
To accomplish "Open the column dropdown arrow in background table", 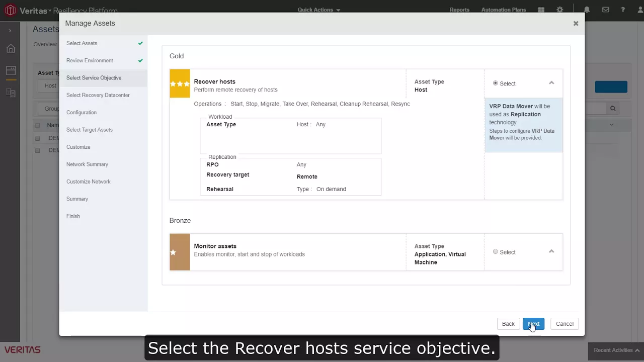I will pyautogui.click(x=612, y=125).
